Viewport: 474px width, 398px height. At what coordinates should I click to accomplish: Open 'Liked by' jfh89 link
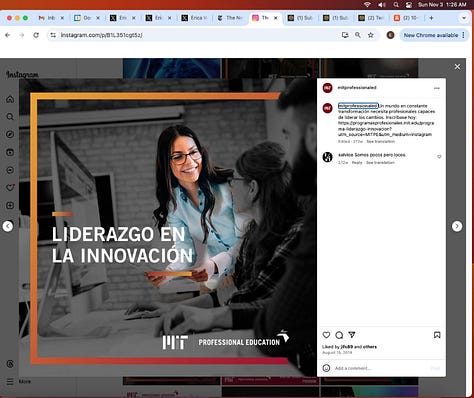tap(347, 347)
